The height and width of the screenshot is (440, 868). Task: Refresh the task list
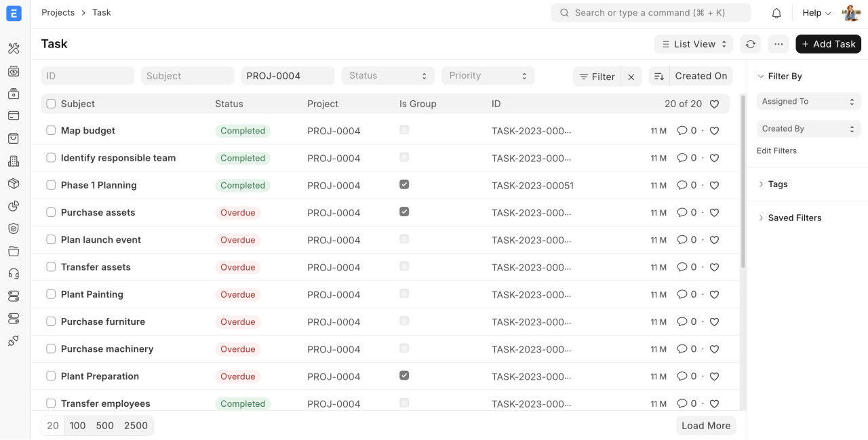750,44
